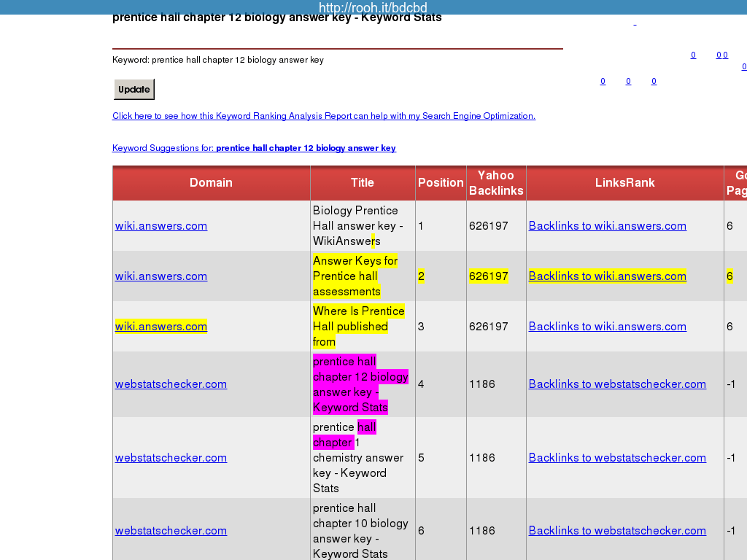Open wiki.answers.com domain link in position 2 row
Screen dimensions: 747x560
coord(160,276)
